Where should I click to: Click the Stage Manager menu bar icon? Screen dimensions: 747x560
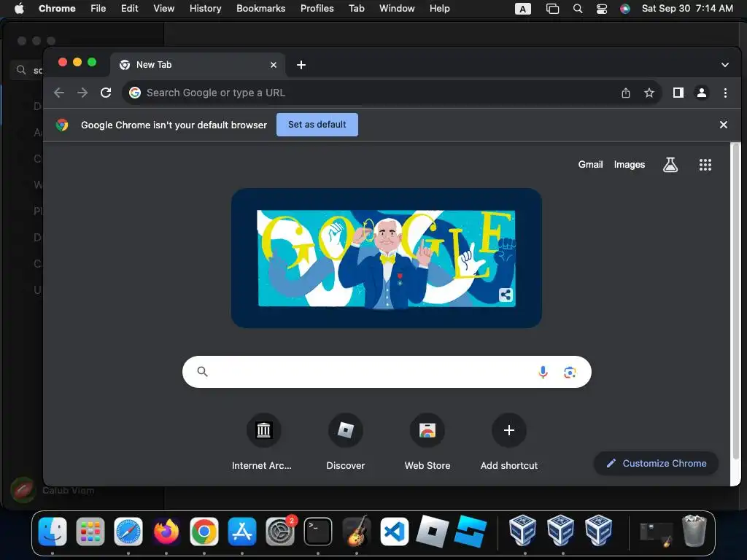tap(552, 9)
